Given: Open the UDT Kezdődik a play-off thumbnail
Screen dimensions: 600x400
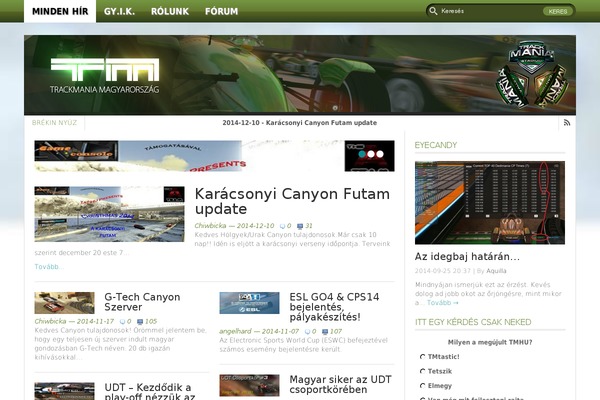Looking at the screenshot, I should pos(64,391).
